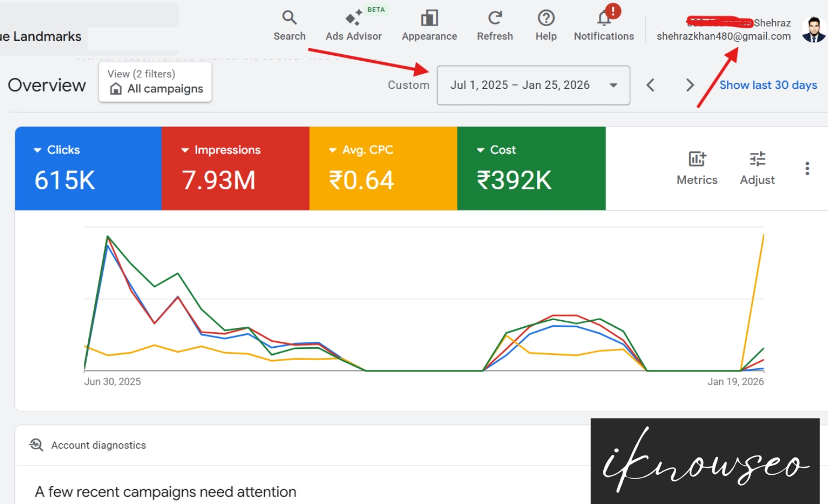Open the chart's three-dot overflow menu

807,168
